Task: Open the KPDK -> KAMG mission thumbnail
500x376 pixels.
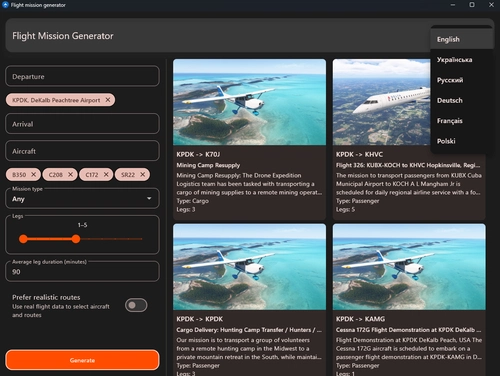Action: (x=409, y=267)
